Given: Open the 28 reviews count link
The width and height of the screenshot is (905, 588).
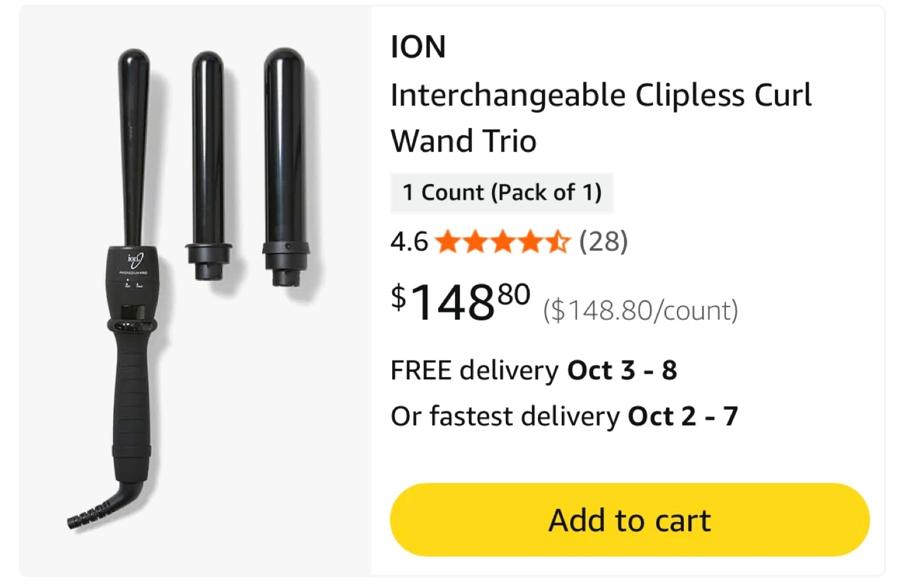Looking at the screenshot, I should point(603,241).
